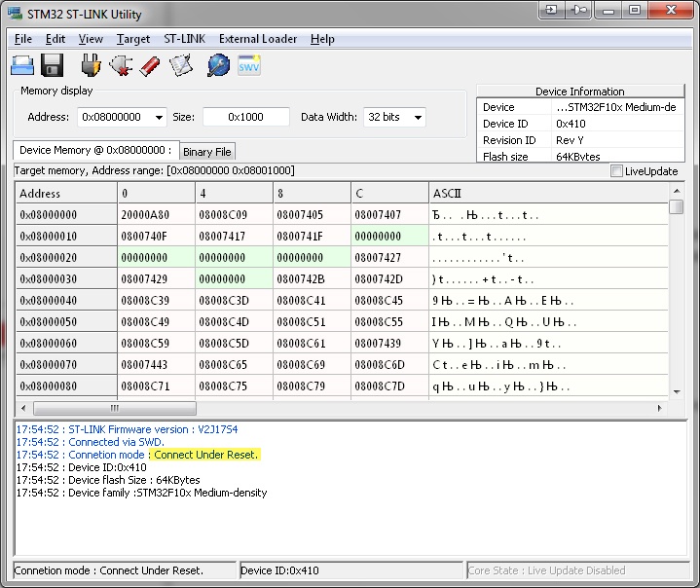Expand the Address dropdown arrow
Screen dimensions: 700x588
159,118
